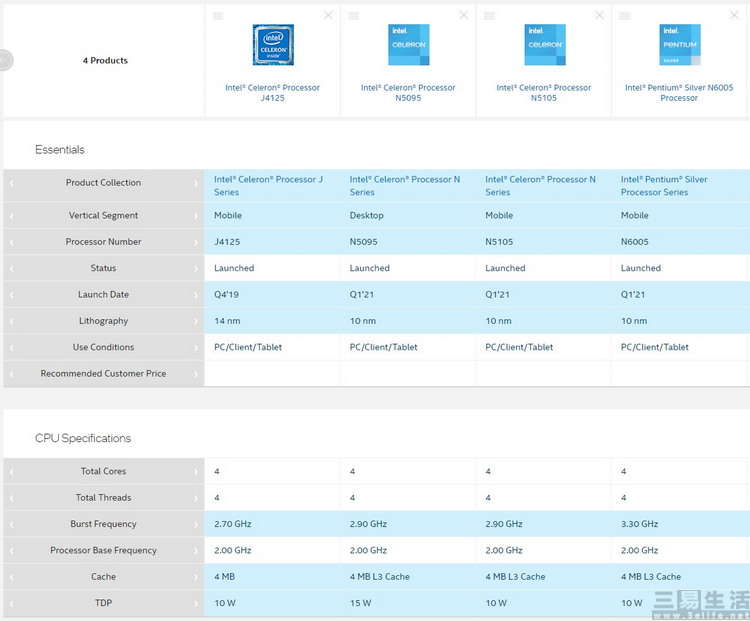Screen dimensions: 750x621
Task: Click left chevron on Use Conditions row
Action: coord(11,348)
